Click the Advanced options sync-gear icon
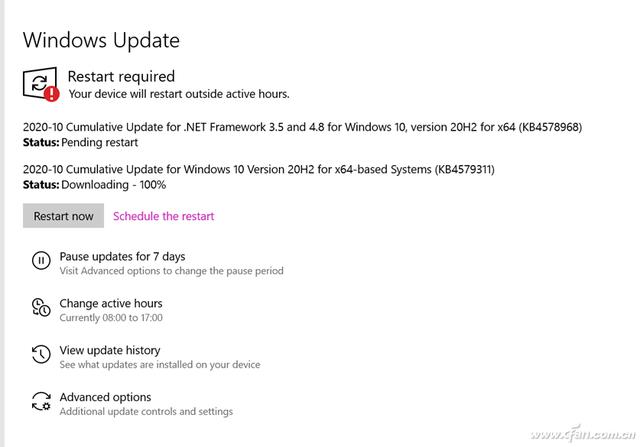The width and height of the screenshot is (640, 447). [x=41, y=402]
